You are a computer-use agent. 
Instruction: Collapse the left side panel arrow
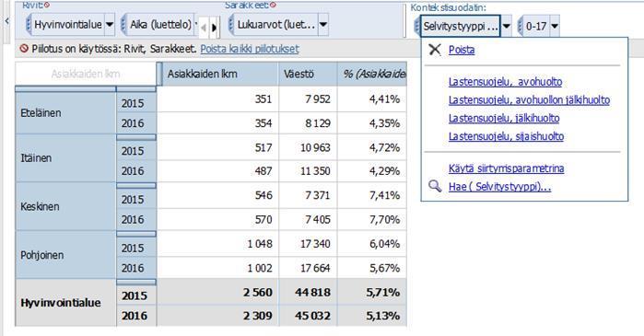click(x=7, y=20)
